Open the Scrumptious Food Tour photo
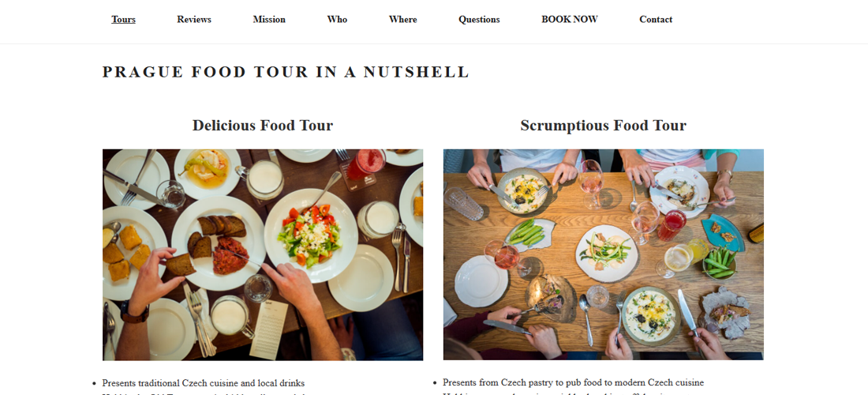The width and height of the screenshot is (868, 395). click(x=603, y=254)
